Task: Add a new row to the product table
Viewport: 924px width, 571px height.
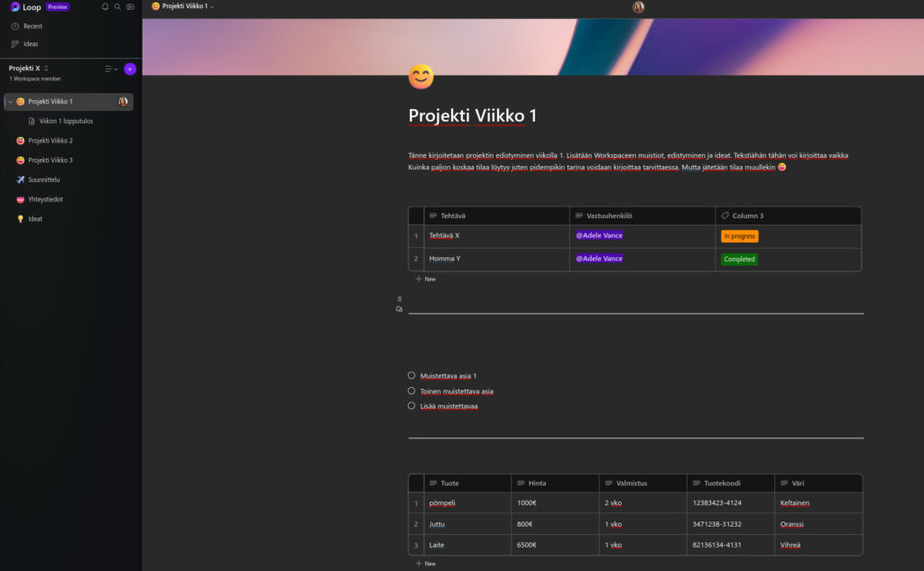Action: coord(426,564)
